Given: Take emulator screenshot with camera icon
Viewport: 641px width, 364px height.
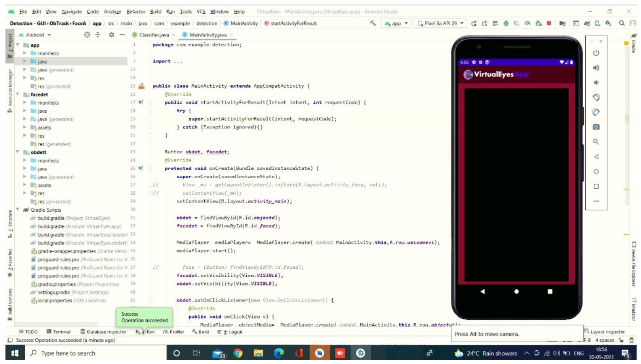Looking at the screenshot, I should pos(596,127).
